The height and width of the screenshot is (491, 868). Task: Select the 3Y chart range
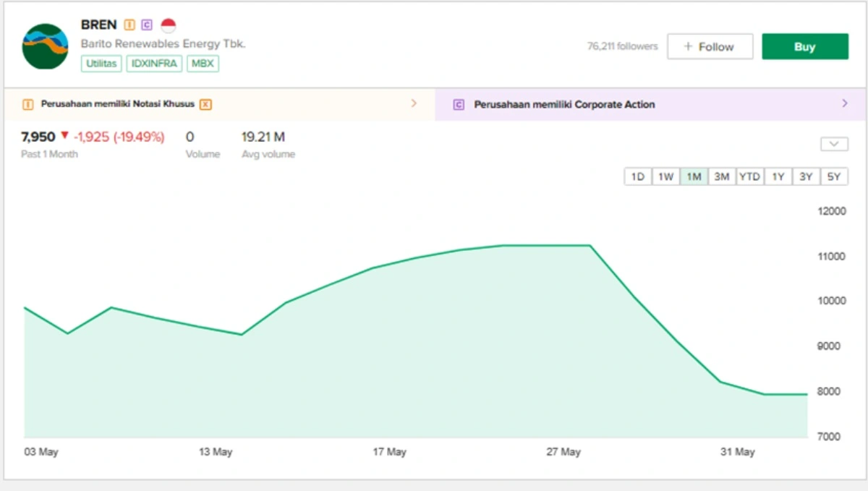(x=806, y=176)
